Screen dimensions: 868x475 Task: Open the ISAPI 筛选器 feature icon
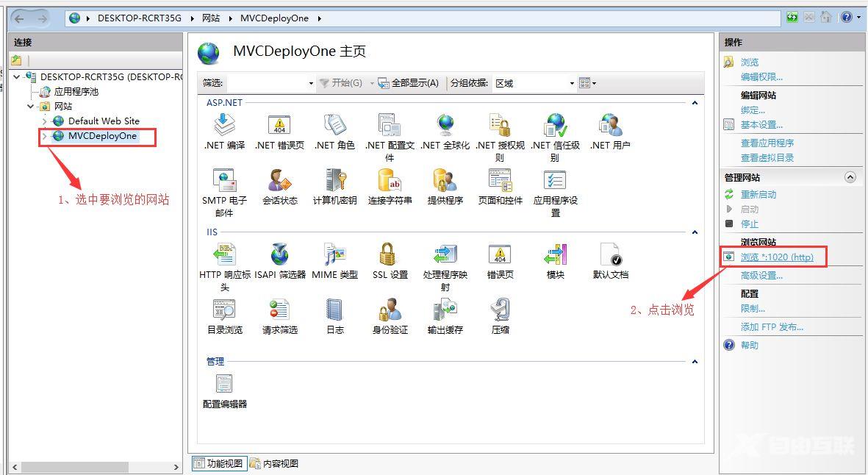click(279, 254)
